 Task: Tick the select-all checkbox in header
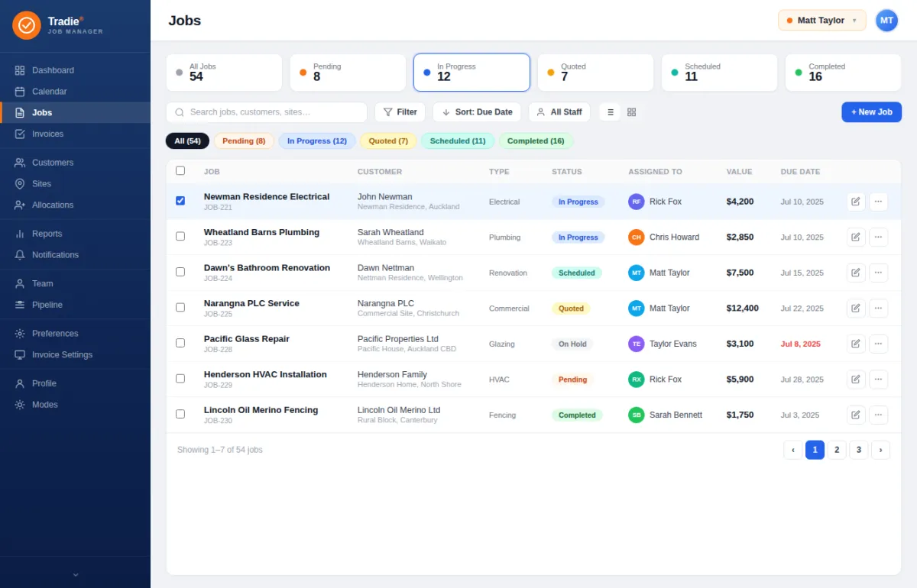pyautogui.click(x=180, y=171)
